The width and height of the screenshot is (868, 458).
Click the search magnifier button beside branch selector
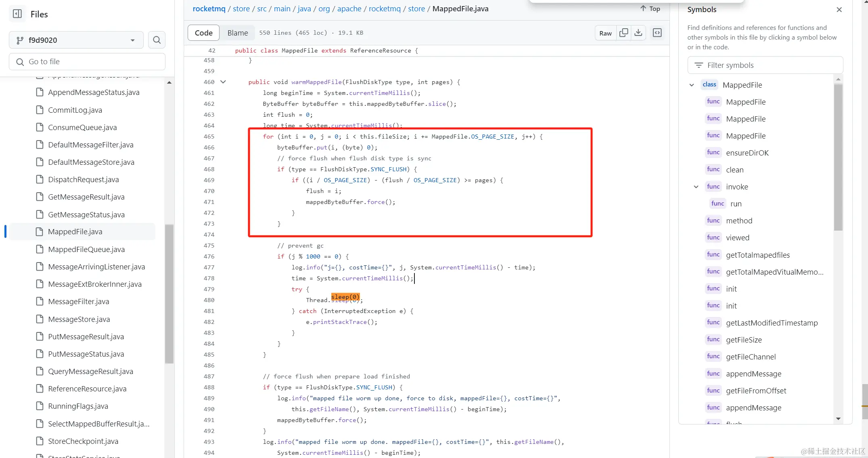coord(157,40)
